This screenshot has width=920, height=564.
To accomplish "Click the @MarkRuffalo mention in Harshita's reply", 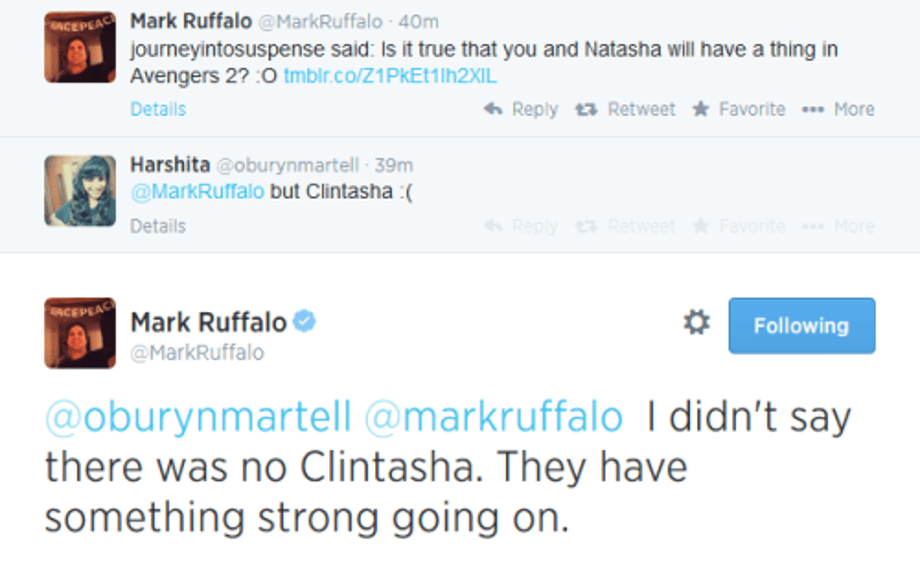I will (197, 191).
